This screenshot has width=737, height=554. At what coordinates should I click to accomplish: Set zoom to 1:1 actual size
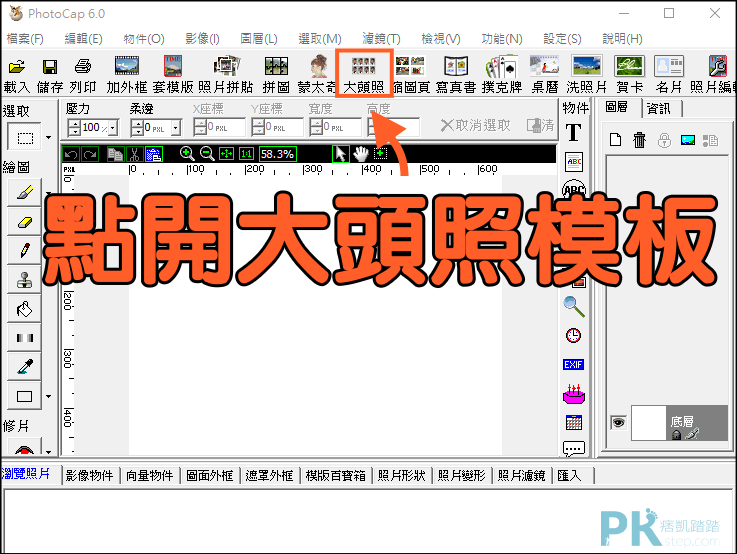point(246,154)
